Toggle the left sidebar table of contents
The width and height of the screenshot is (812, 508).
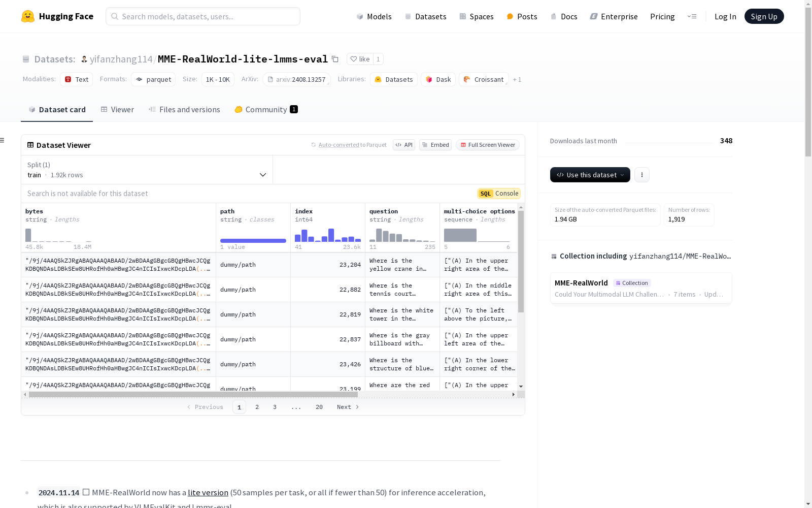(3, 140)
